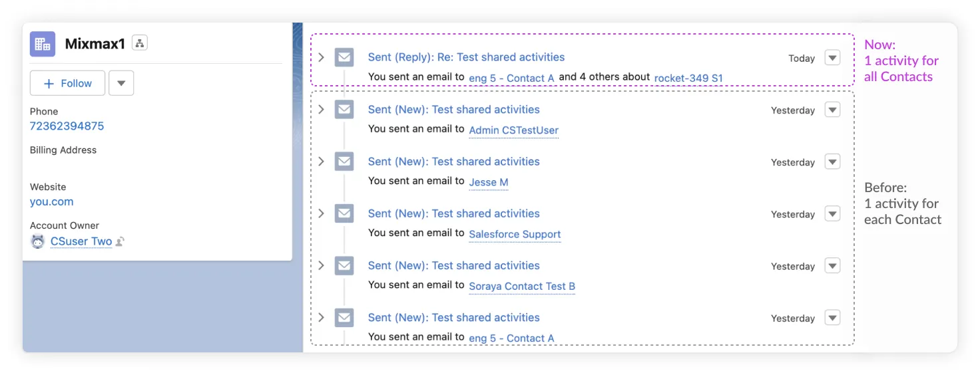Open the rocket-349 S1 link

[688, 78]
